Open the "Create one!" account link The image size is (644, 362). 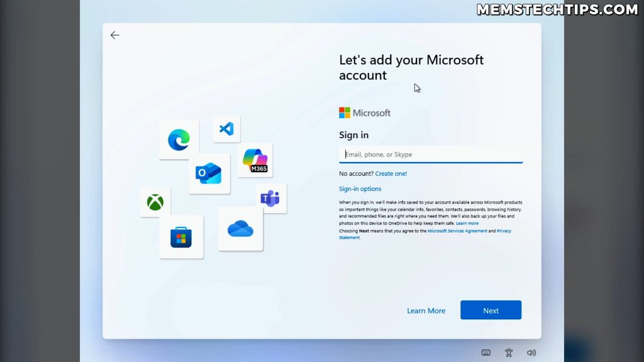391,173
